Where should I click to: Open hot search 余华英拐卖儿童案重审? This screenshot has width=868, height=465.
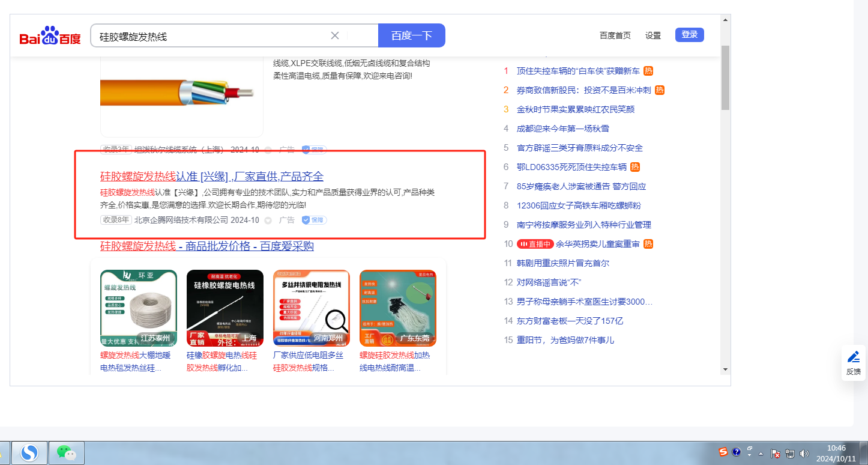(x=598, y=244)
